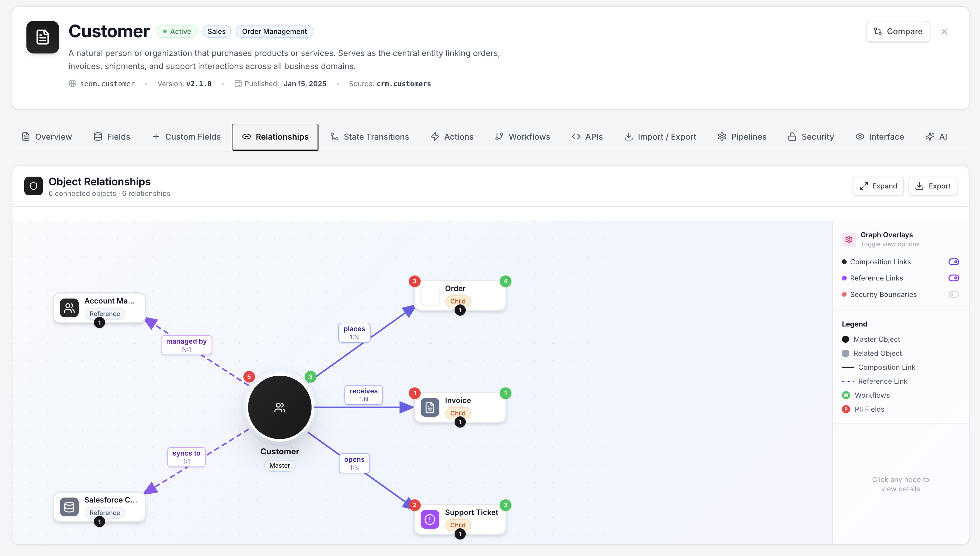Click green workflow badge 4 on Order
Screen dimensions: 980x556
coord(506,281)
